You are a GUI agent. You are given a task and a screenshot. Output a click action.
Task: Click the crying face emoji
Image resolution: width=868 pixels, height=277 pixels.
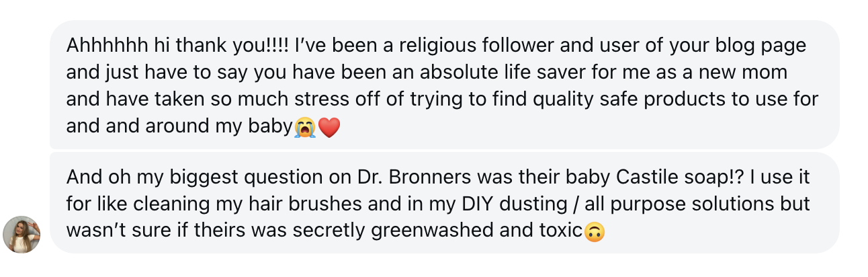pyautogui.click(x=304, y=127)
